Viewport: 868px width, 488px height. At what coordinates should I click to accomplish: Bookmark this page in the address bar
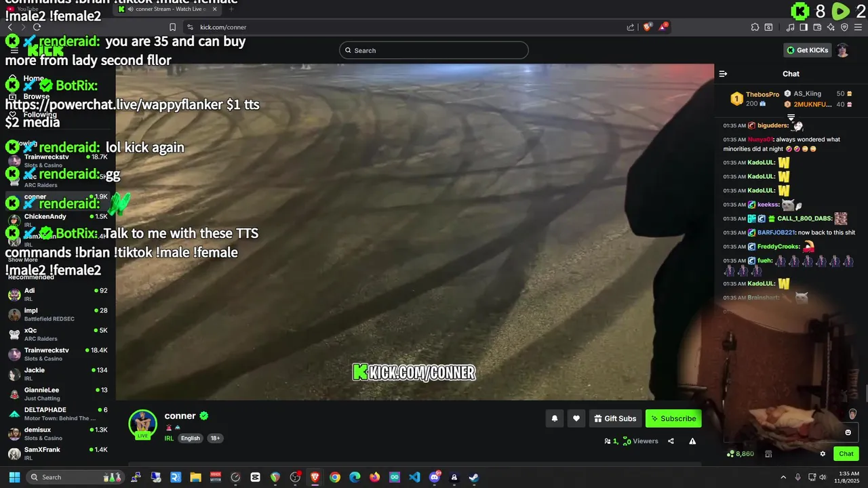pyautogui.click(x=172, y=27)
